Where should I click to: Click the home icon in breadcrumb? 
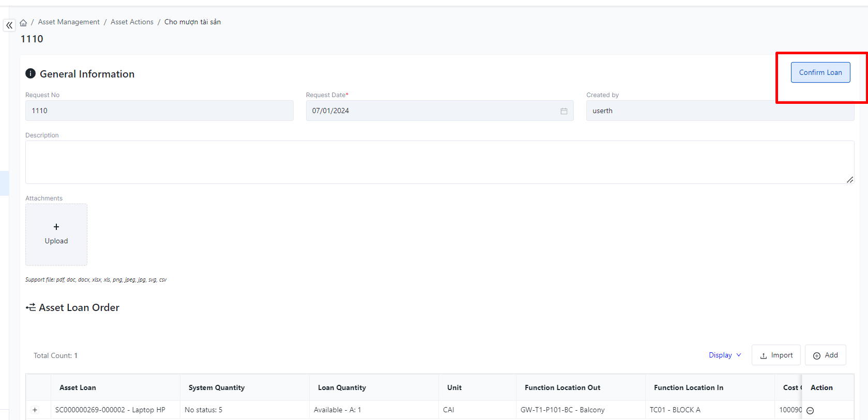(x=23, y=23)
